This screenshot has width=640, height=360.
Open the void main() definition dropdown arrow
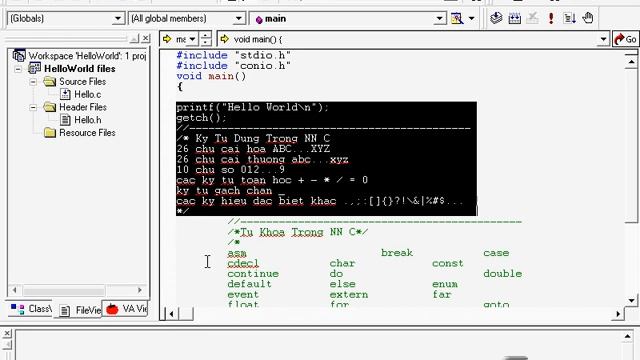coord(603,39)
